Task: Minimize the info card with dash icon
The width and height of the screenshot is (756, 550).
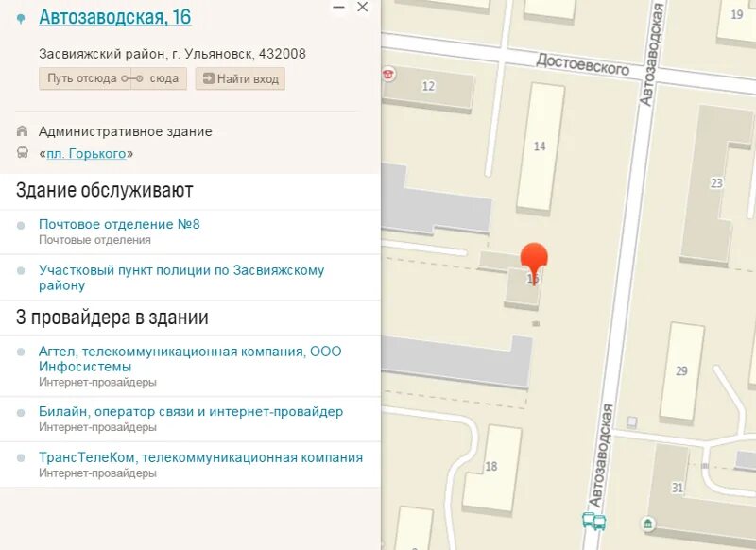Action: 339,8
